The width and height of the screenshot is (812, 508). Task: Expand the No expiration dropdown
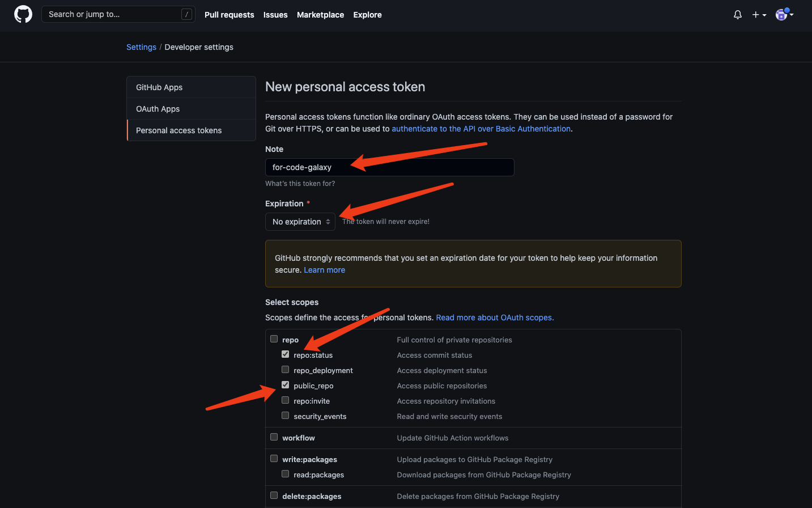[300, 222]
